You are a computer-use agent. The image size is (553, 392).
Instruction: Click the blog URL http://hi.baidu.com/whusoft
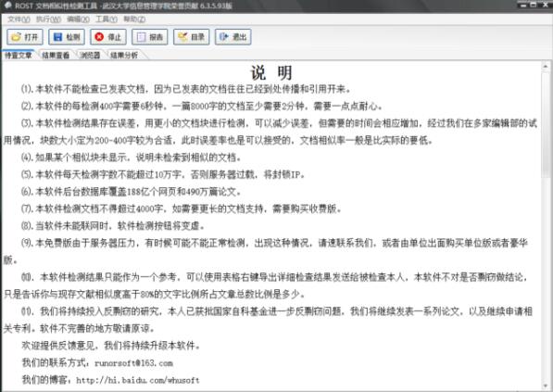pyautogui.click(x=138, y=380)
